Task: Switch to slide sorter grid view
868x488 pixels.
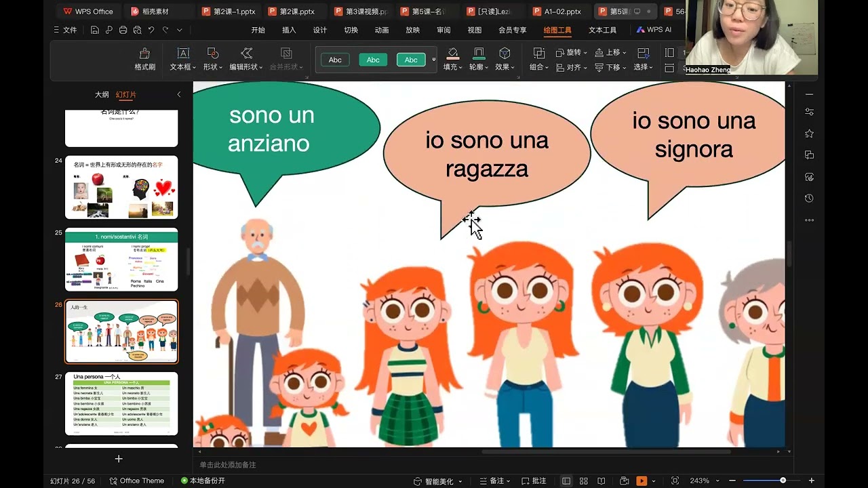Action: (584, 481)
